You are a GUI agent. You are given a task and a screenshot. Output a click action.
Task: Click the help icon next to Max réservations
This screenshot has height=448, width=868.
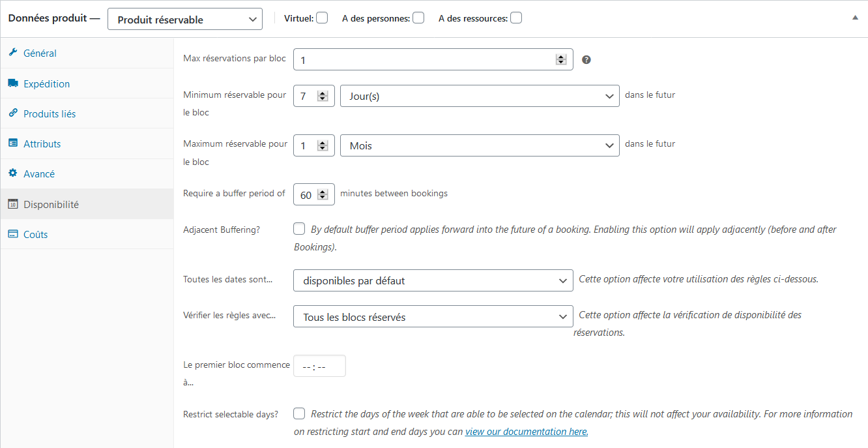click(x=586, y=59)
